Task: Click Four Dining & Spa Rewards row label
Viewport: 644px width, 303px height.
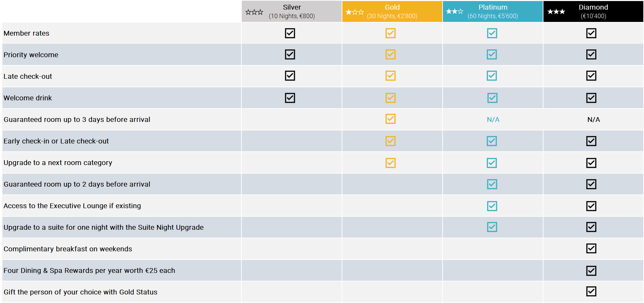Action: [89, 270]
